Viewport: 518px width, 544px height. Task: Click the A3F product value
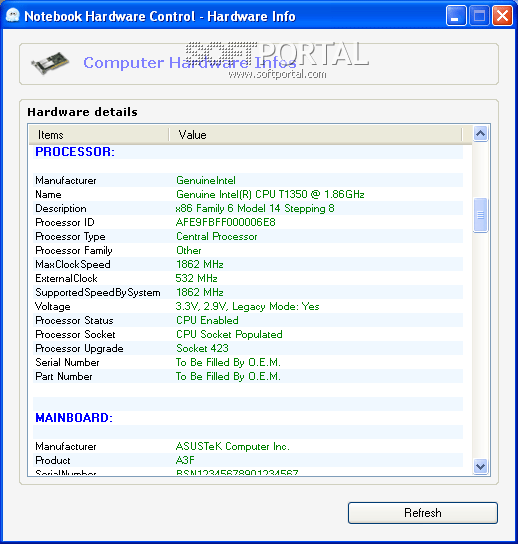(x=185, y=460)
